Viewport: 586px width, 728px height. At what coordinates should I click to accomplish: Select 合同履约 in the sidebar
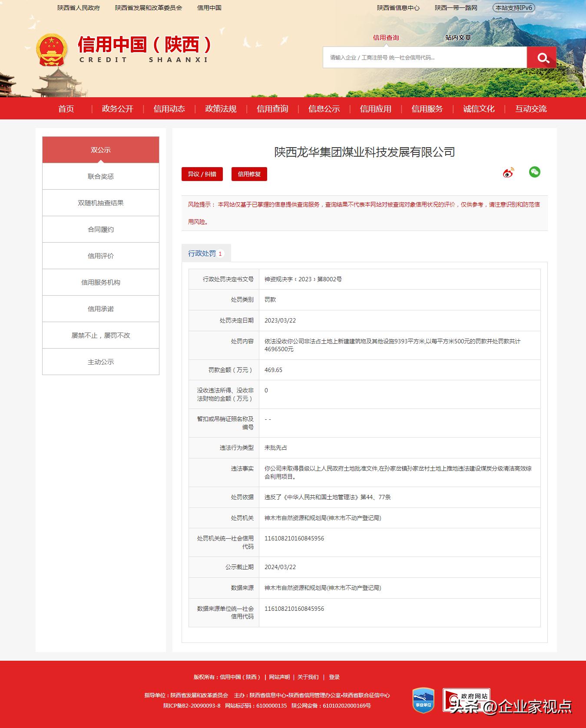point(101,229)
